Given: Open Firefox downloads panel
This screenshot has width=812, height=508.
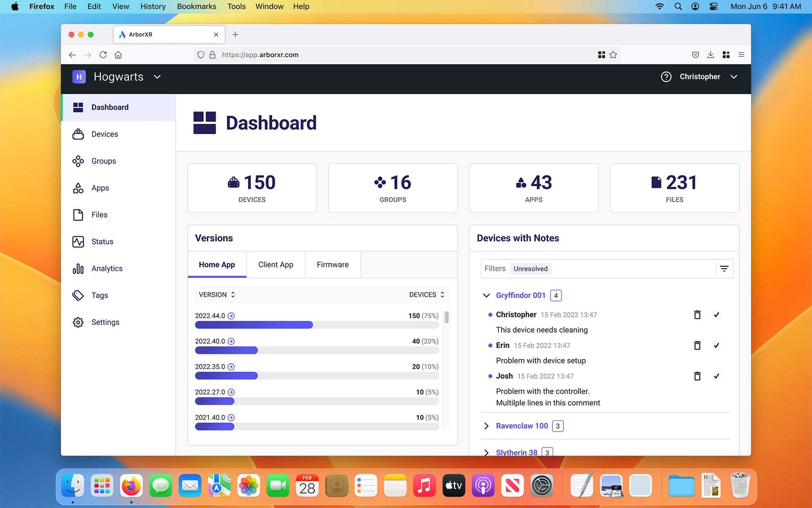Looking at the screenshot, I should pos(710,55).
